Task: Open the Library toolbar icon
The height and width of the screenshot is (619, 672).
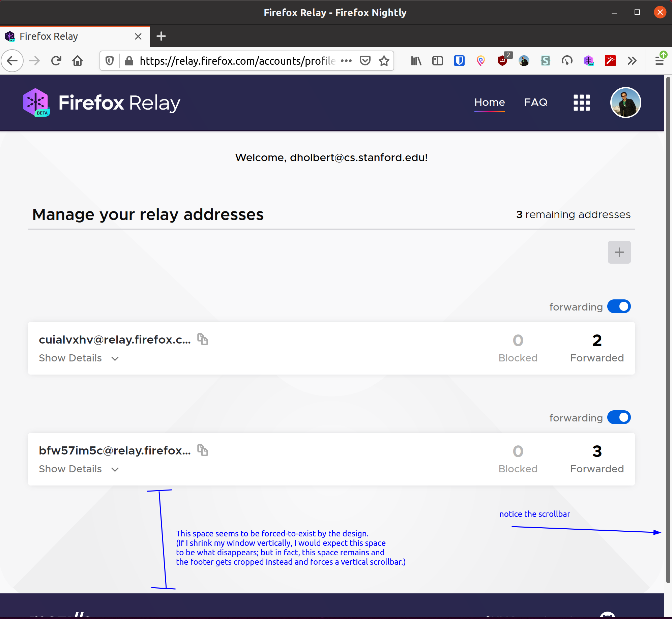Action: click(x=416, y=61)
